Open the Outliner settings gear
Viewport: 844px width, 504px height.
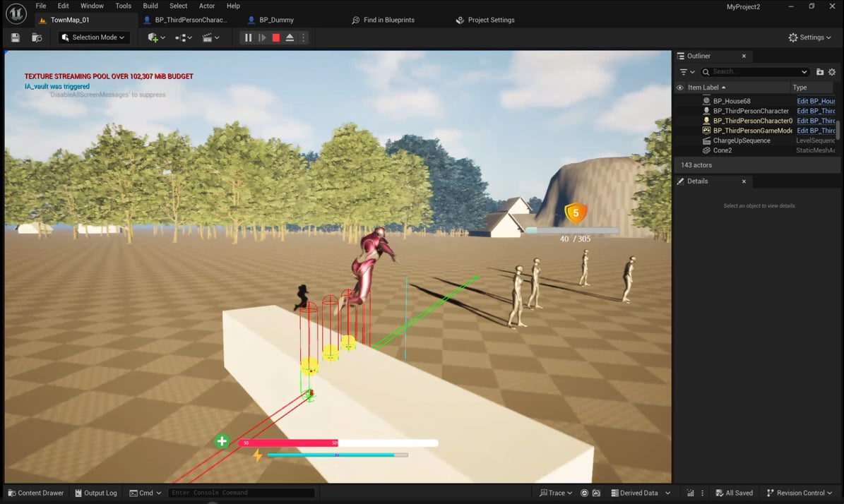(x=832, y=72)
